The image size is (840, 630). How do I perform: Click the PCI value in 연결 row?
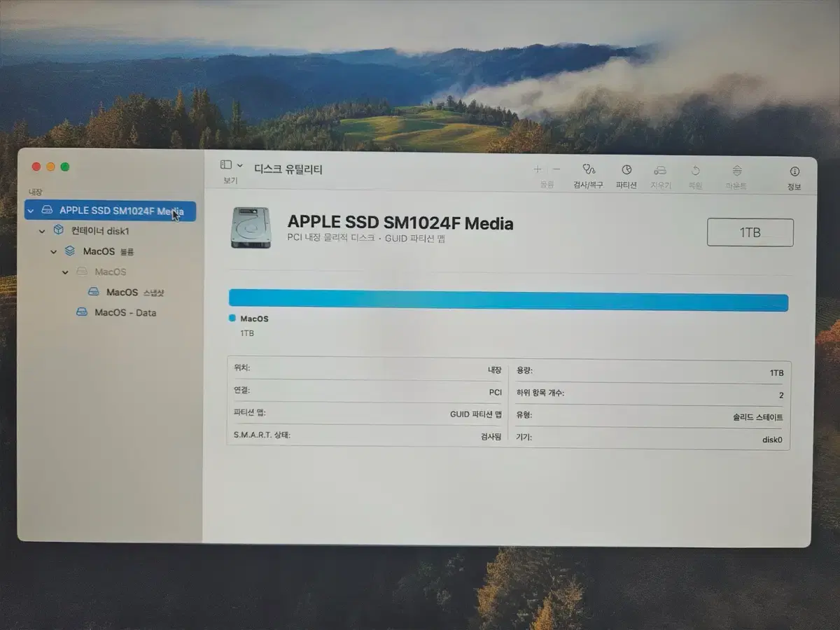coord(496,393)
